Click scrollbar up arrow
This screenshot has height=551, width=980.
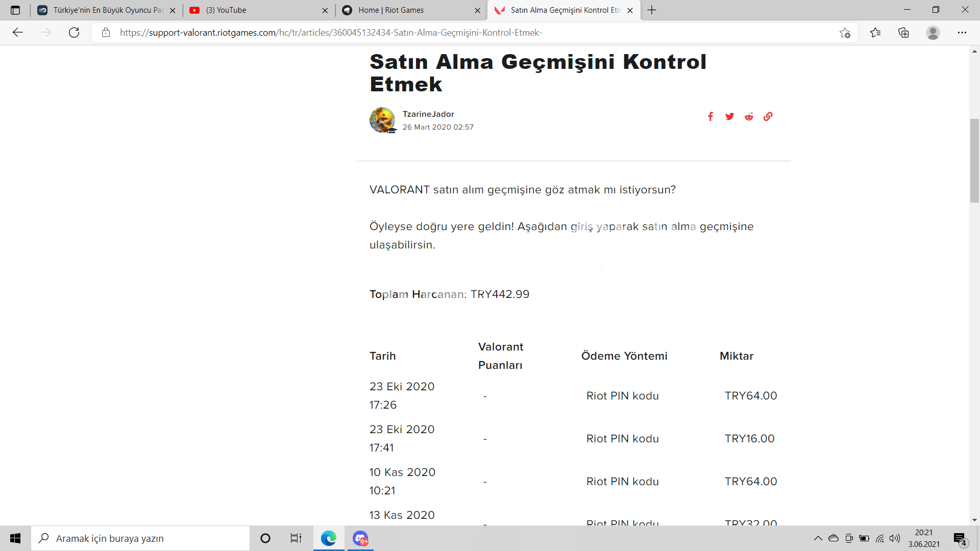point(974,51)
